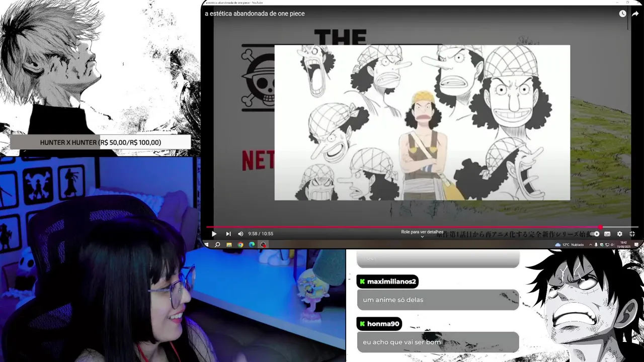Play the paused YouTube video
This screenshot has height=362, width=644.
point(214,234)
